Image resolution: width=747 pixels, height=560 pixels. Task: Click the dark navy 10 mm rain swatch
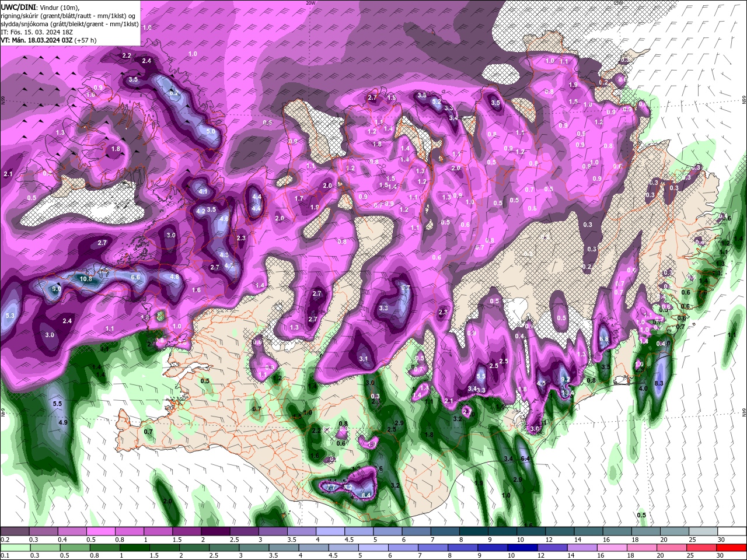coord(522,547)
